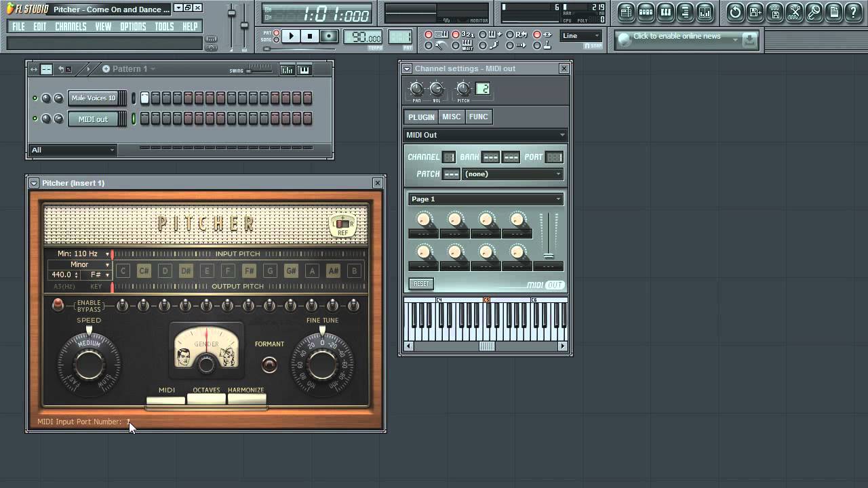Click the HARMONIZE button in Pitcher
Screen dimensions: 868x488
click(247, 398)
